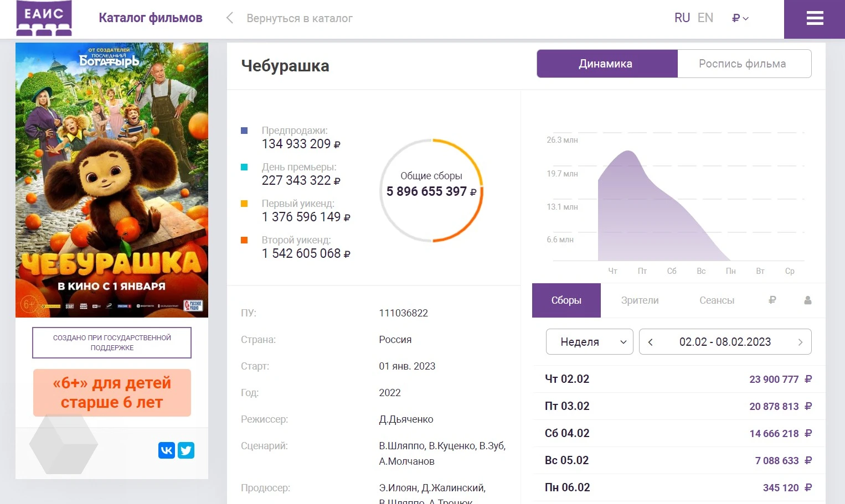The height and width of the screenshot is (504, 845).
Task: Switch language to RU
Action: point(682,18)
